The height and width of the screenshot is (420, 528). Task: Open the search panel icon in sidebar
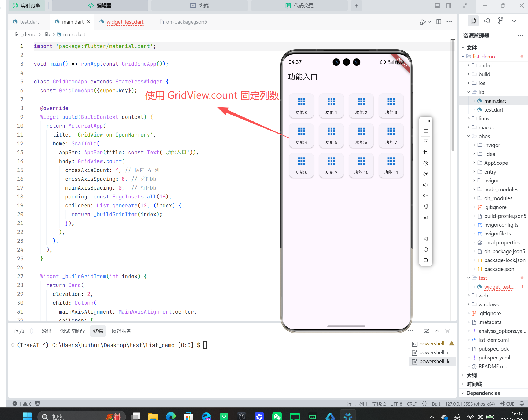(487, 21)
